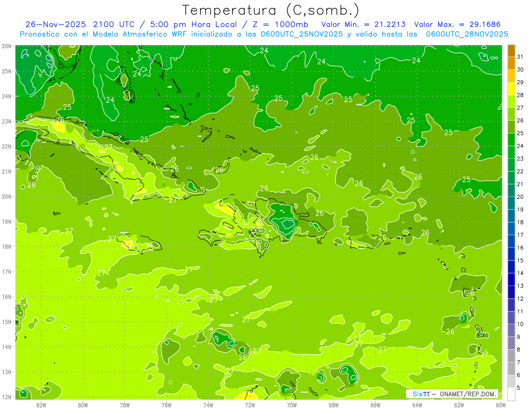
Task: Click the dark blue swatch between 13 and 14
Action: [511, 279]
